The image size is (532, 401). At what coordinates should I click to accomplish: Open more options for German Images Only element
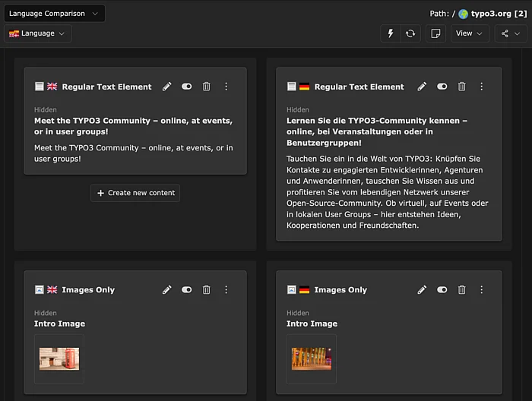point(481,290)
